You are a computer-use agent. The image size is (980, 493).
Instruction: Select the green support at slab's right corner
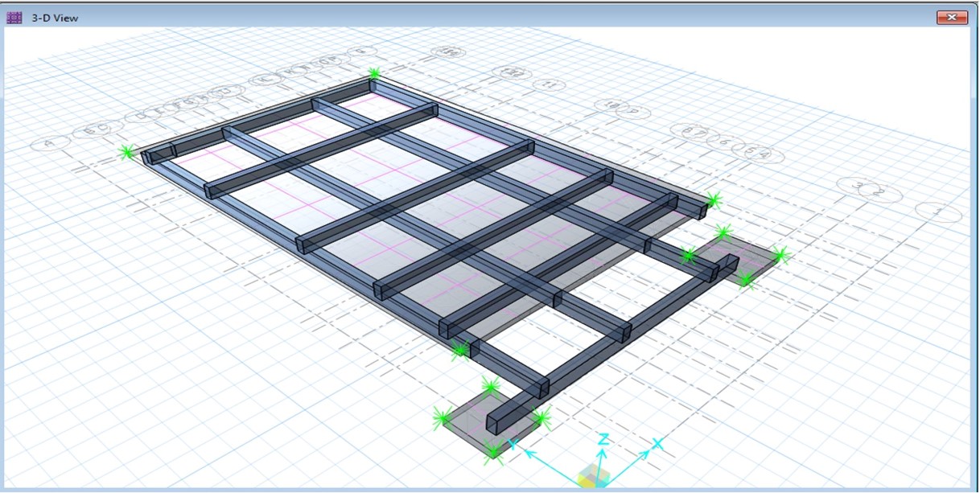712,200
